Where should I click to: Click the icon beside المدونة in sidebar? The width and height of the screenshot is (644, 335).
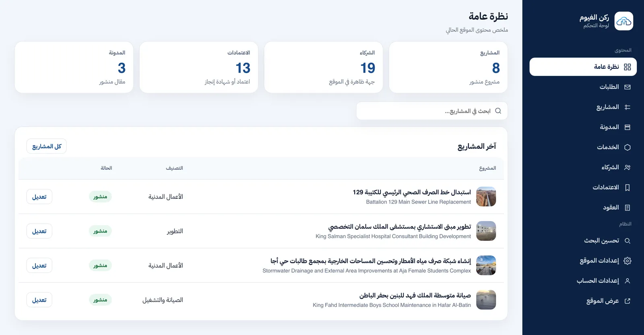pyautogui.click(x=627, y=127)
